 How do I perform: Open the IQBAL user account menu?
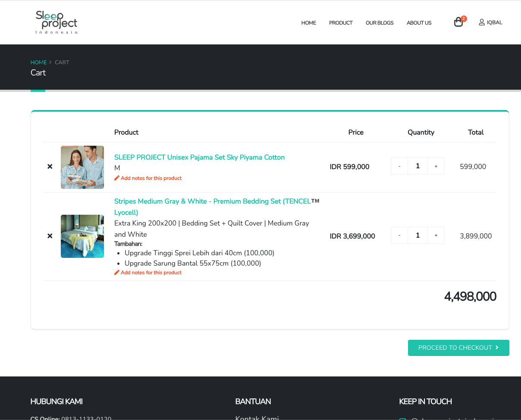click(490, 22)
